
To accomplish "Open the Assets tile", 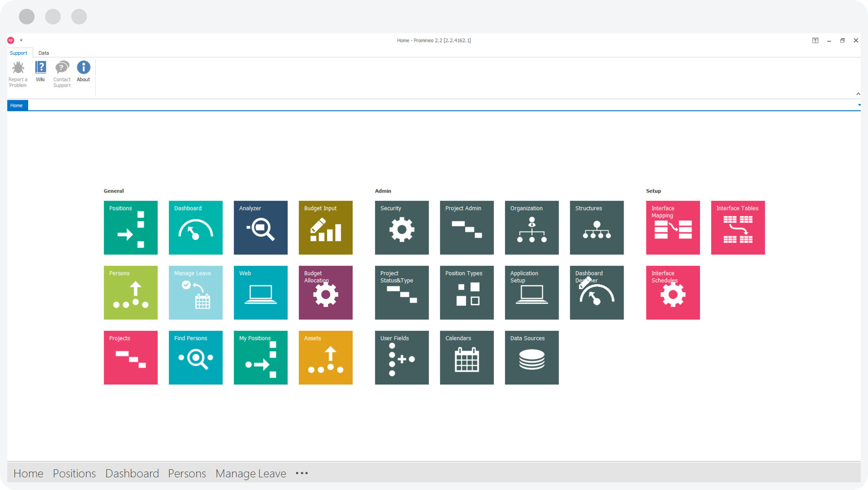I will click(325, 358).
